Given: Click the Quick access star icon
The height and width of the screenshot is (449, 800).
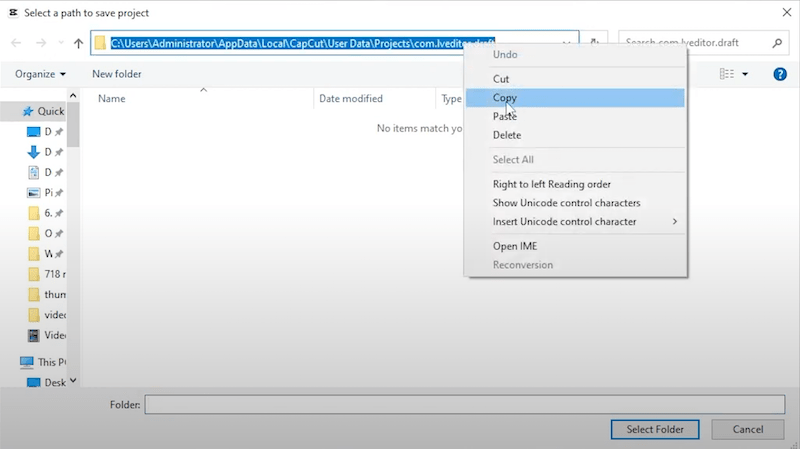Looking at the screenshot, I should (x=28, y=111).
